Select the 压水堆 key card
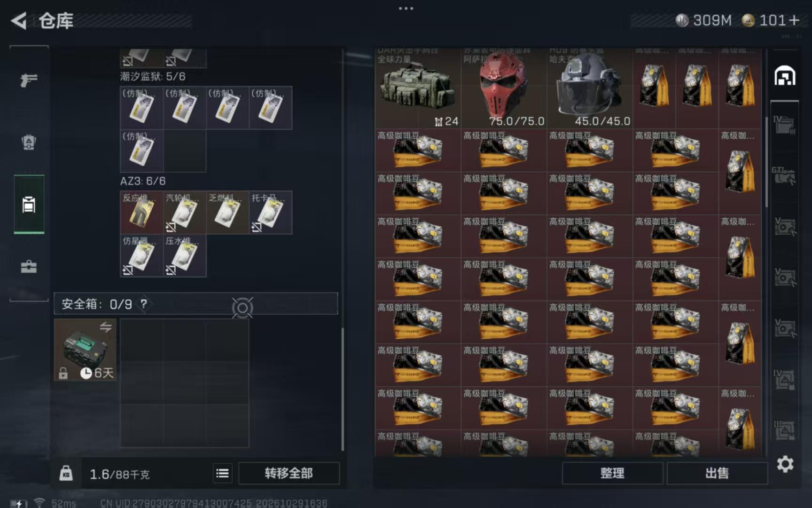The height and width of the screenshot is (508, 812). tap(185, 255)
